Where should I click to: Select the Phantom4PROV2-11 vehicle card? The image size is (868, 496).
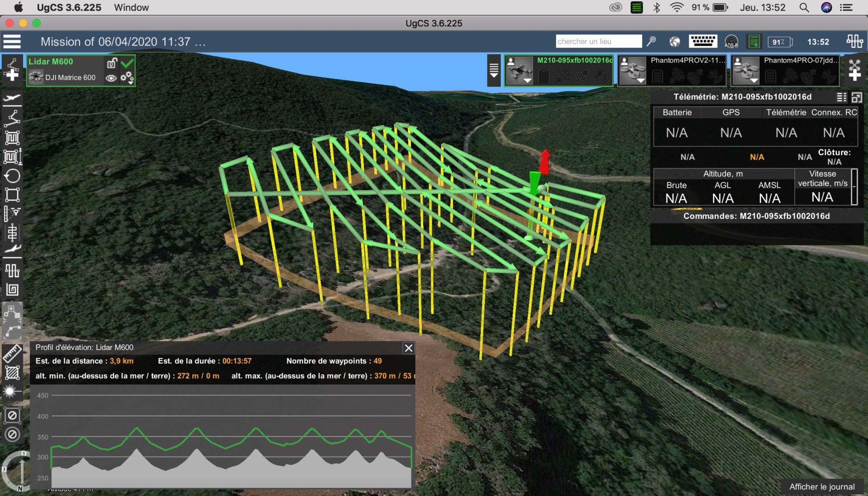(672, 70)
